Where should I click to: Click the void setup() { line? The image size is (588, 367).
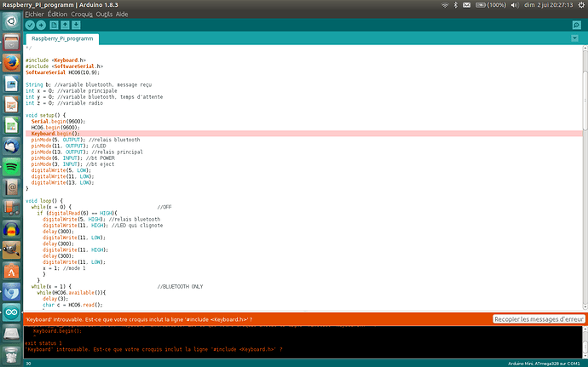pyautogui.click(x=45, y=115)
